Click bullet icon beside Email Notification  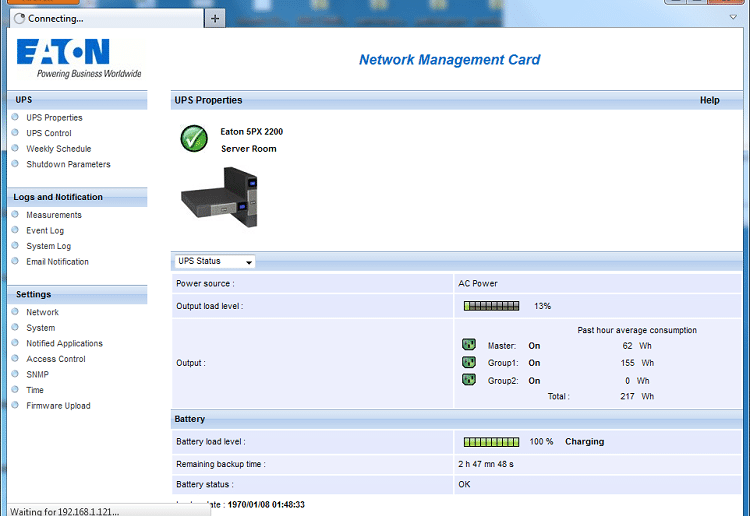[15, 261]
